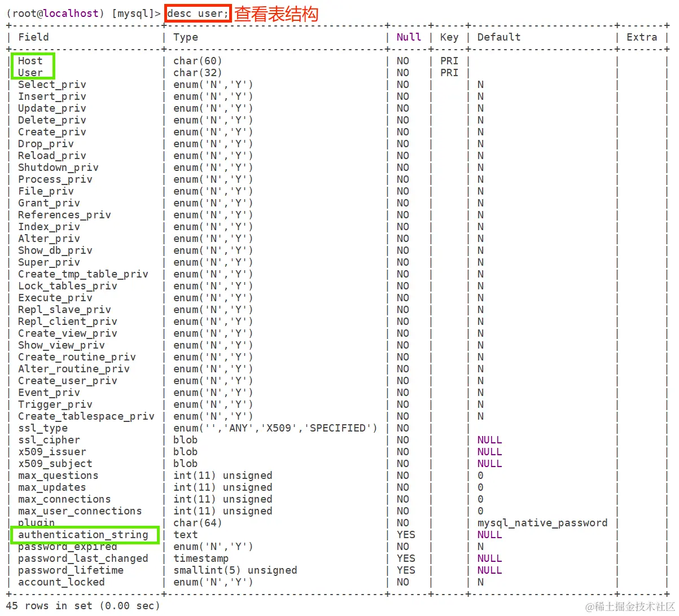The height and width of the screenshot is (616, 679).
Task: Click the 'Super_priv' field
Action: tap(49, 262)
